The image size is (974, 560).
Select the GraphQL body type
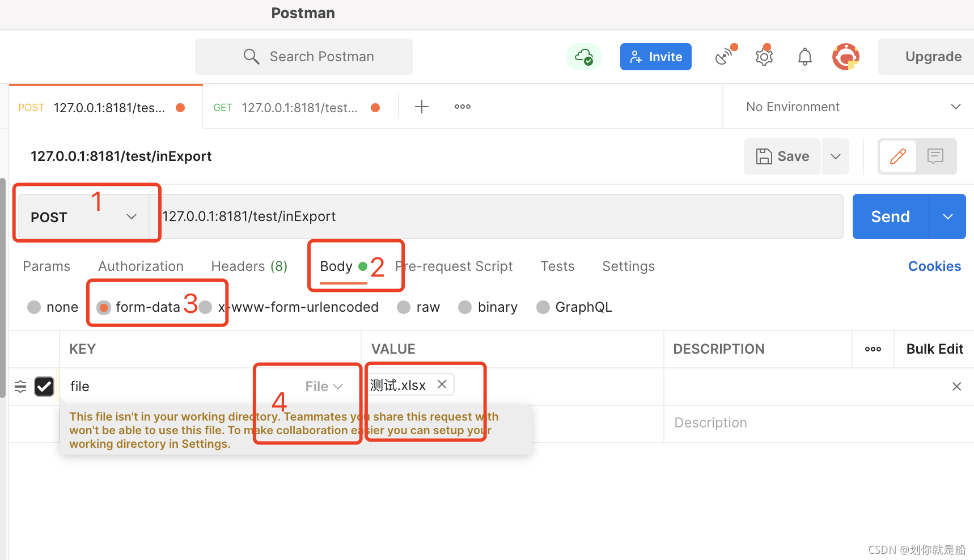tap(543, 307)
